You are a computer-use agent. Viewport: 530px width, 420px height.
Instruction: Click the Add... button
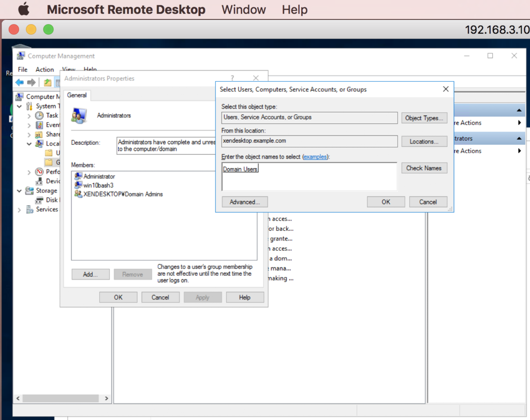pyautogui.click(x=90, y=274)
